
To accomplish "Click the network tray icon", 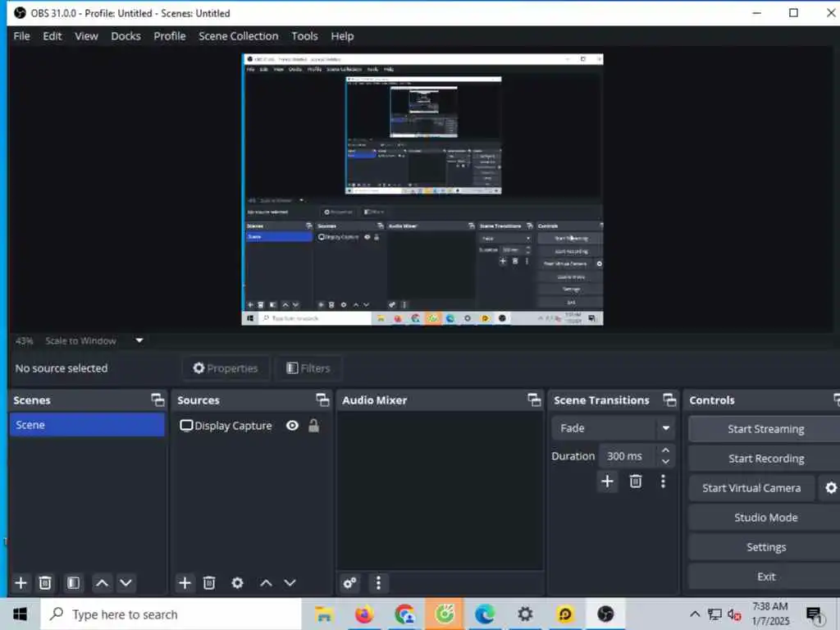I will pos(714,614).
